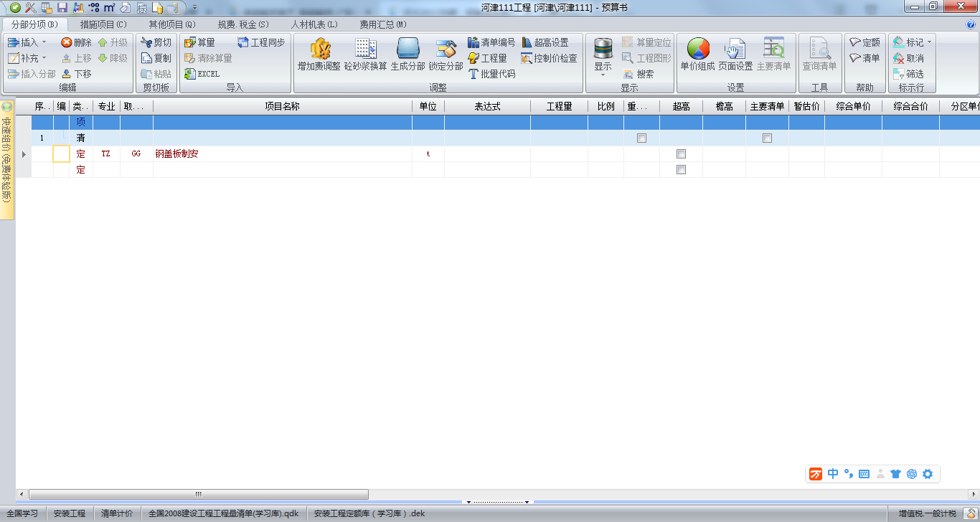980x522 pixels.
Task: Click 生成分部 icon
Action: tap(407, 49)
